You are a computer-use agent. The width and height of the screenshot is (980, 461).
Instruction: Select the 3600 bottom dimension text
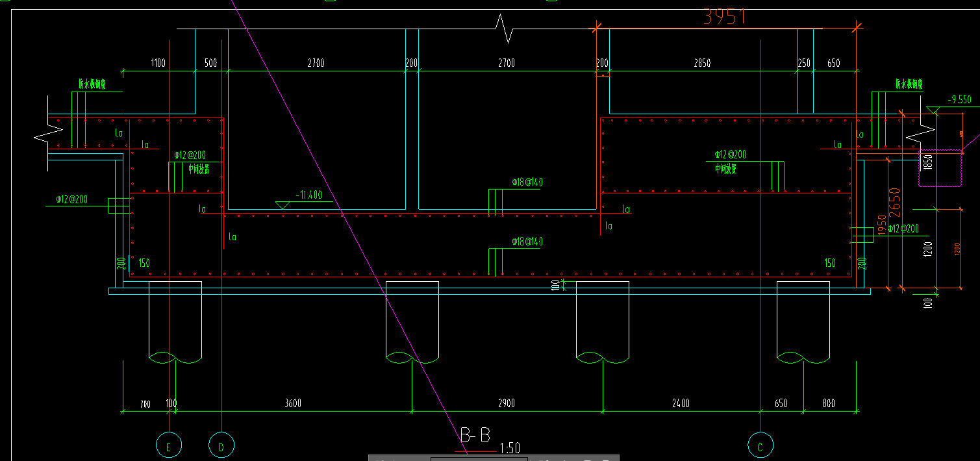(x=293, y=403)
